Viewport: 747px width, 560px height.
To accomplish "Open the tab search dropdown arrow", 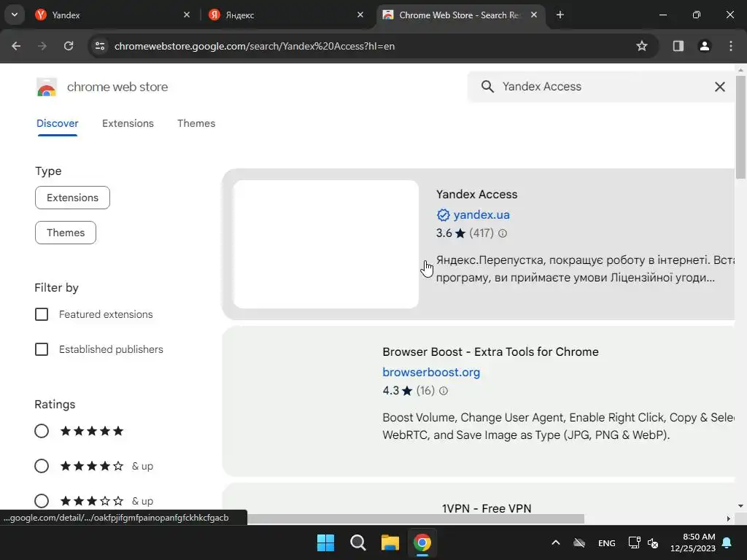I will tap(15, 15).
